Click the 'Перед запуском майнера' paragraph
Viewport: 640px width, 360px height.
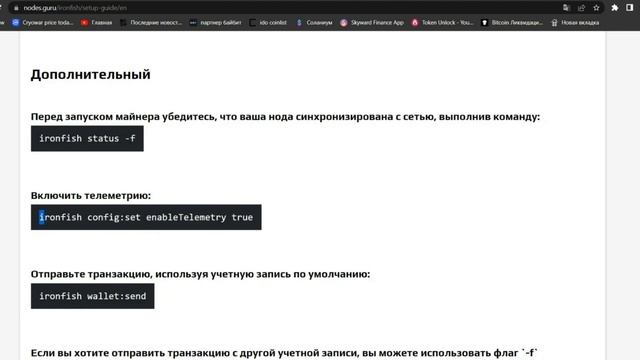tap(285, 117)
